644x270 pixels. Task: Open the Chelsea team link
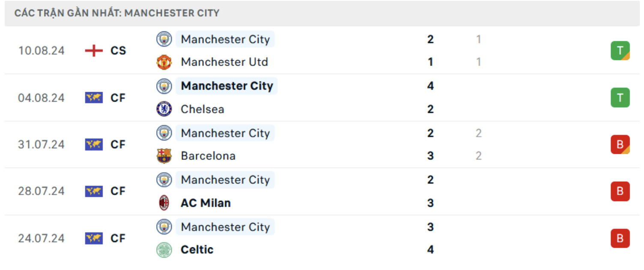click(202, 109)
